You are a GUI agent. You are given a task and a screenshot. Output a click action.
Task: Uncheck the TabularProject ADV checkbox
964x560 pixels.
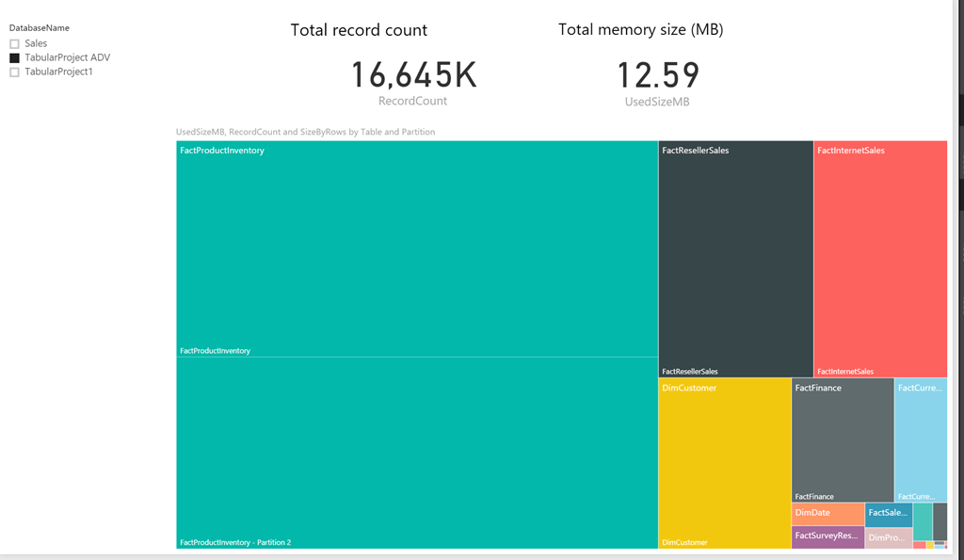pyautogui.click(x=15, y=57)
